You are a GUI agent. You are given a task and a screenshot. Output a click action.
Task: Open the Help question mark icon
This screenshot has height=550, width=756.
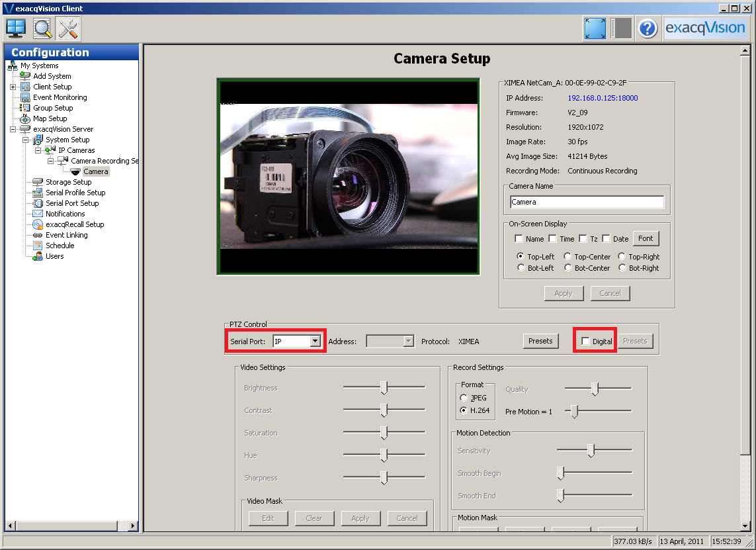[x=648, y=28]
